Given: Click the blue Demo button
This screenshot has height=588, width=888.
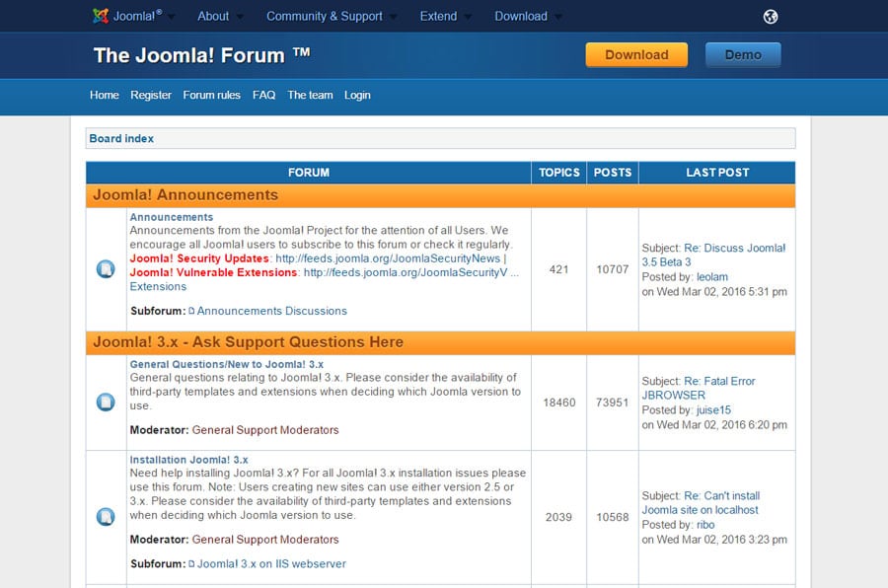Looking at the screenshot, I should point(743,55).
